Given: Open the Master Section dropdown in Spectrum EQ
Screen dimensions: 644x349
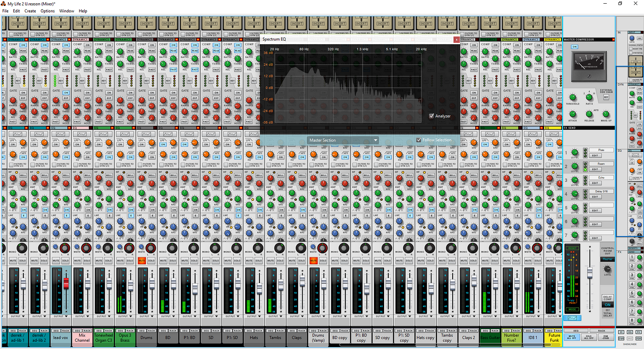Looking at the screenshot, I should (343, 140).
